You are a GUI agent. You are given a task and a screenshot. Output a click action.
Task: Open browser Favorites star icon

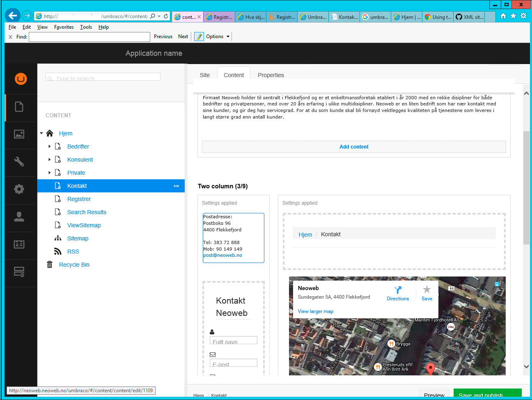[513, 16]
